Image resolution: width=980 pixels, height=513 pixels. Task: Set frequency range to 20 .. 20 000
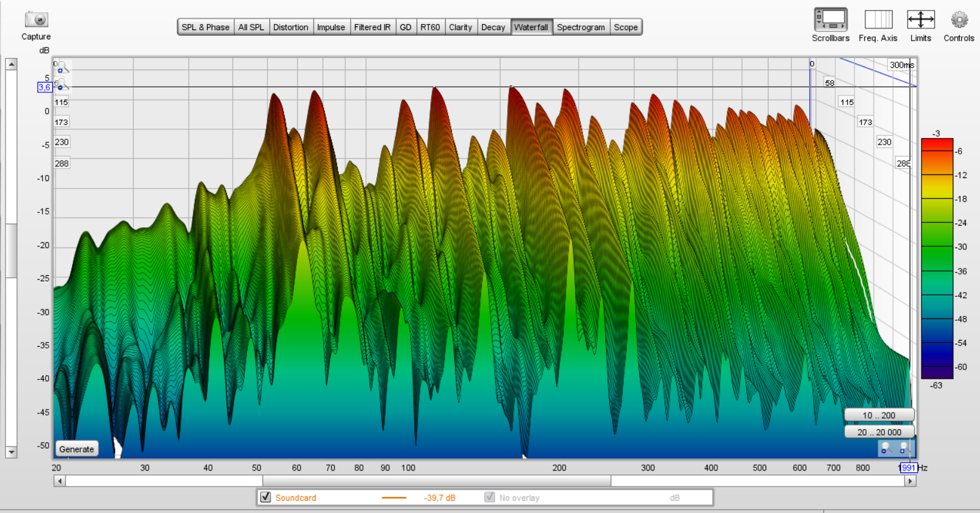coord(879,432)
